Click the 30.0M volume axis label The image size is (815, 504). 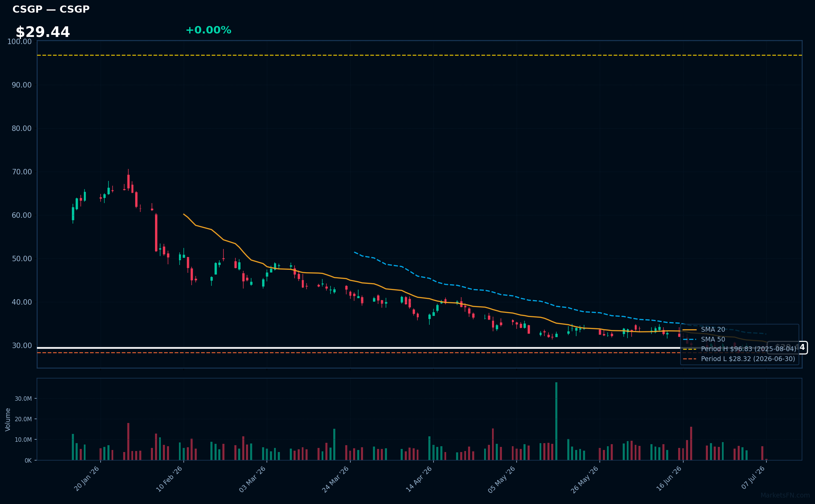point(23,399)
